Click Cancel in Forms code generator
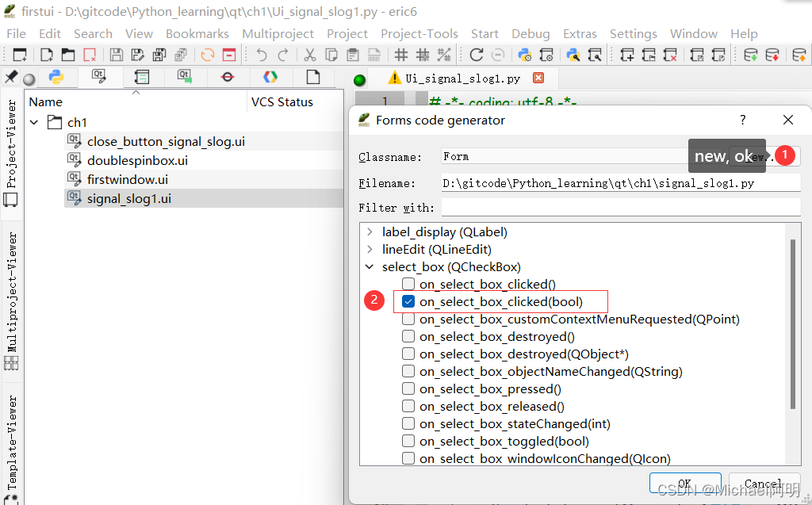Screen dimensions: 812x505 point(763,484)
